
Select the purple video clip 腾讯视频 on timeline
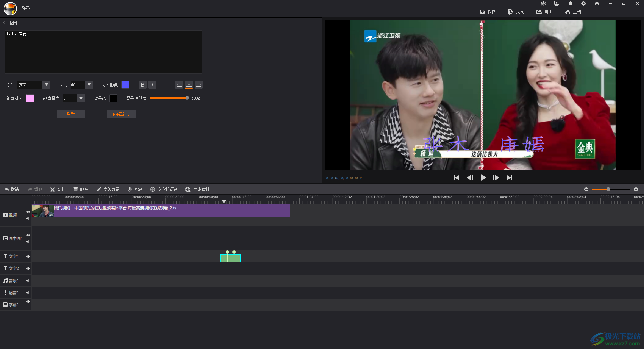[x=161, y=211]
